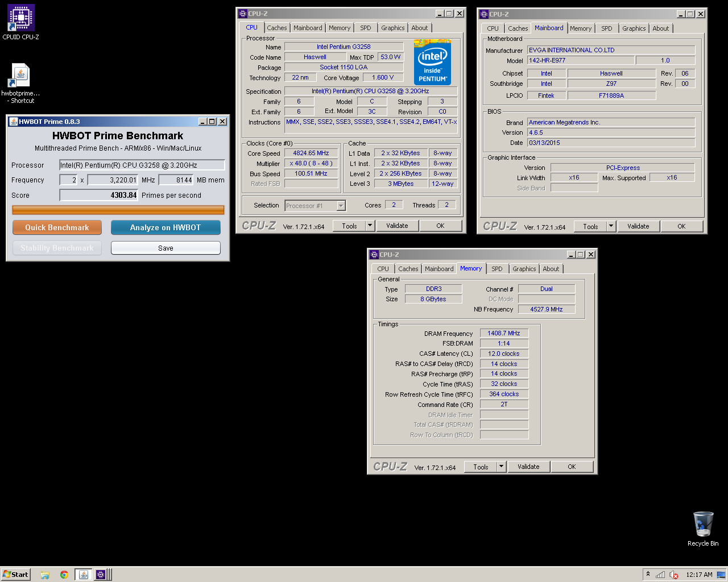Click the benchmark progress bar
The height and width of the screenshot is (582, 728).
click(x=118, y=210)
